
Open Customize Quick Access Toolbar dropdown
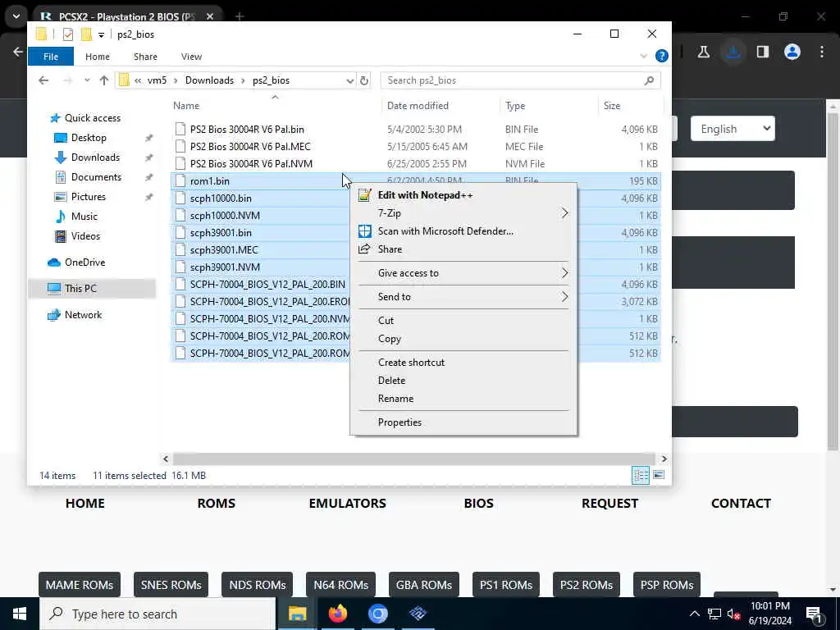click(101, 34)
